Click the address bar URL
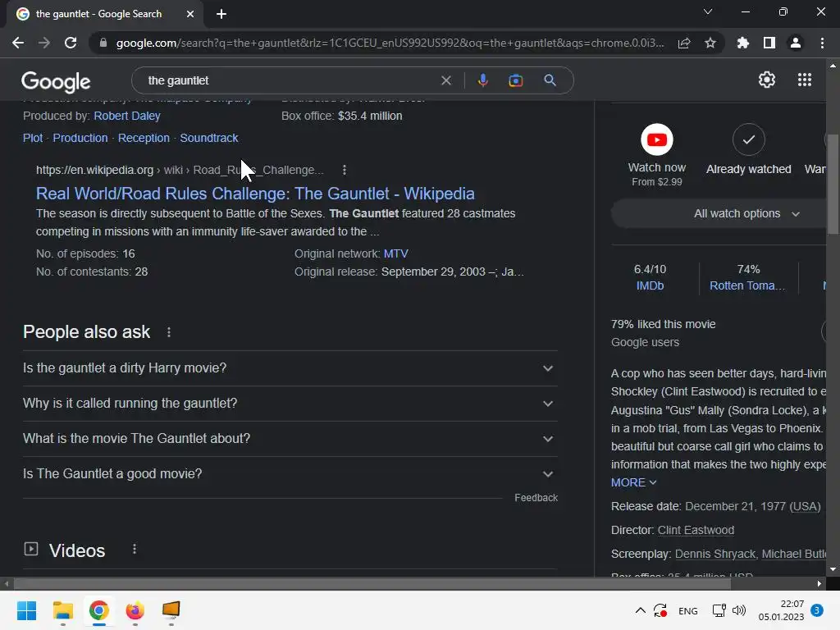840x630 pixels. (x=390, y=43)
